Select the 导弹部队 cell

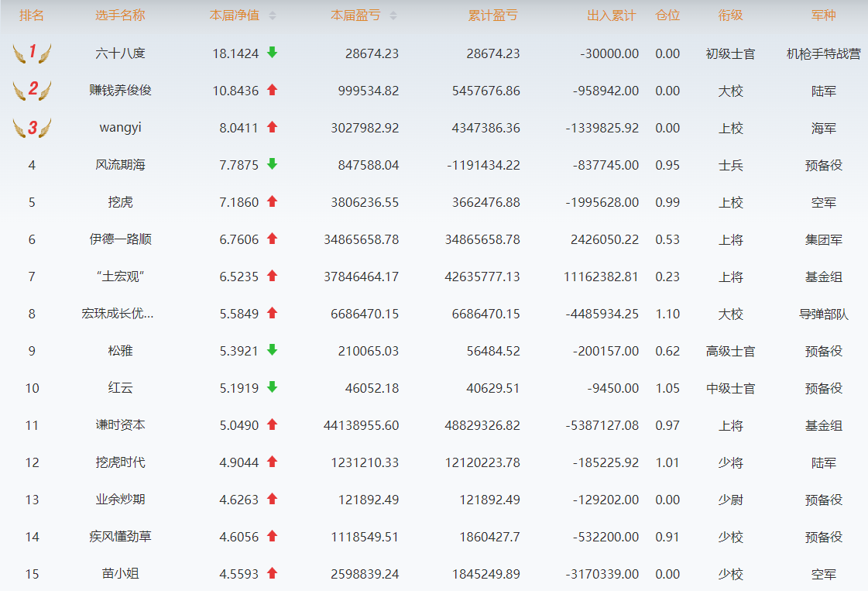pyautogui.click(x=823, y=314)
